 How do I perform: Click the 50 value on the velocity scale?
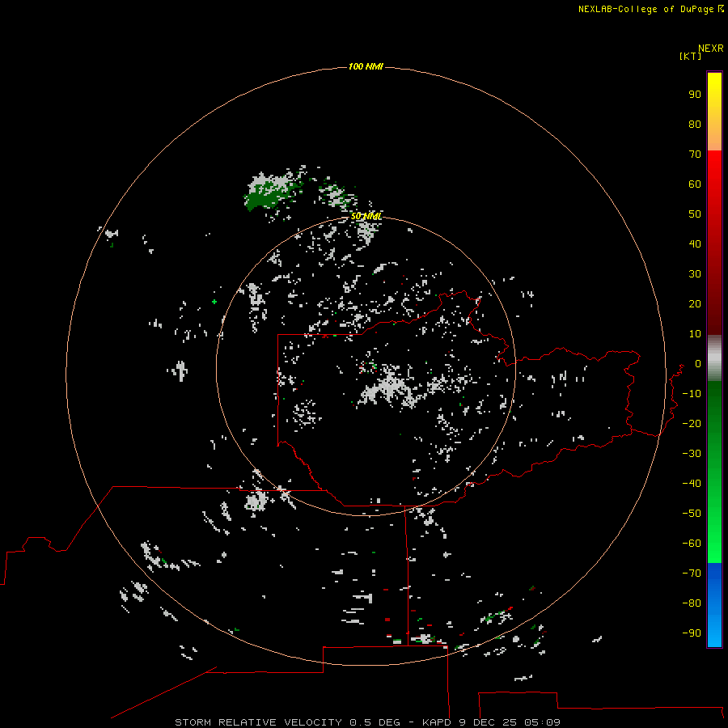(695, 214)
